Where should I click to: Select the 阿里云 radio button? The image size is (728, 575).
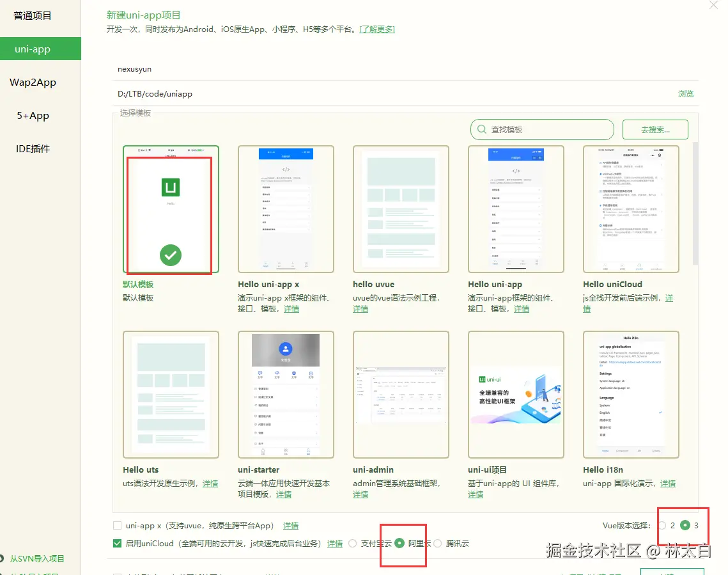click(399, 544)
